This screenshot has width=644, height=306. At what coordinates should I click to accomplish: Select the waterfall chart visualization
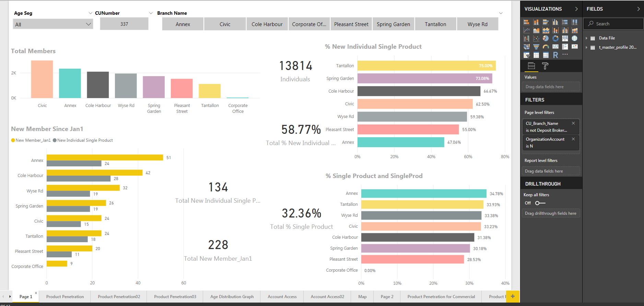[x=526, y=39]
